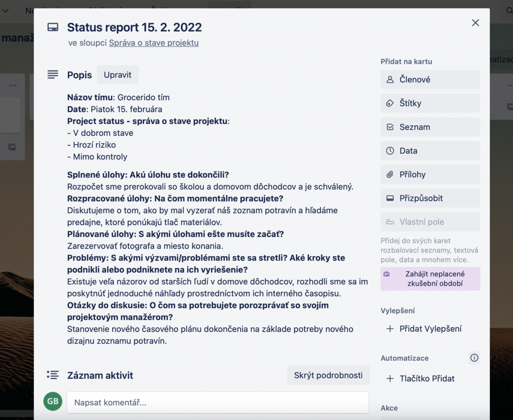Screen dimensions: 513x420
Task: Click the Popis description icon
Action: tap(53, 74)
